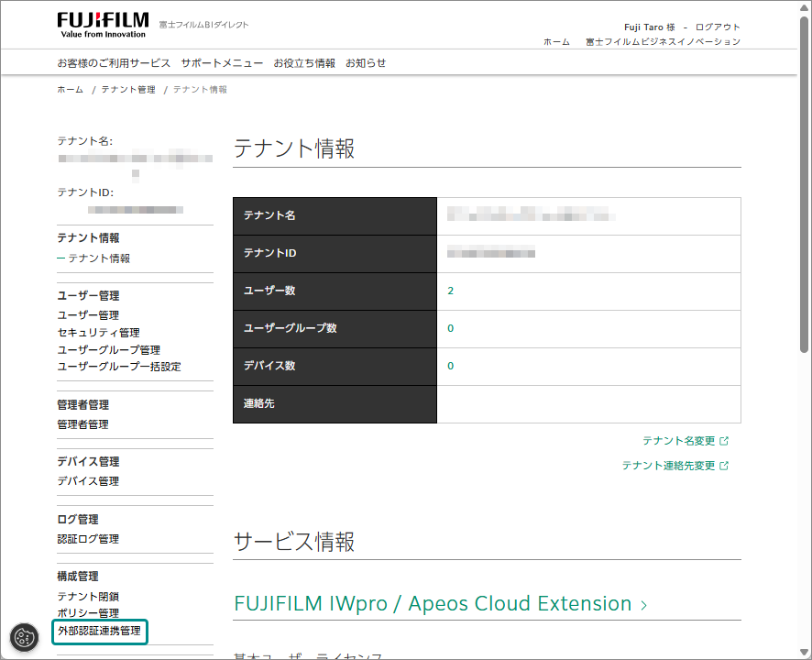The height and width of the screenshot is (660, 812).
Task: Click the Fuji Taro 様 user name
Action: [x=650, y=27]
